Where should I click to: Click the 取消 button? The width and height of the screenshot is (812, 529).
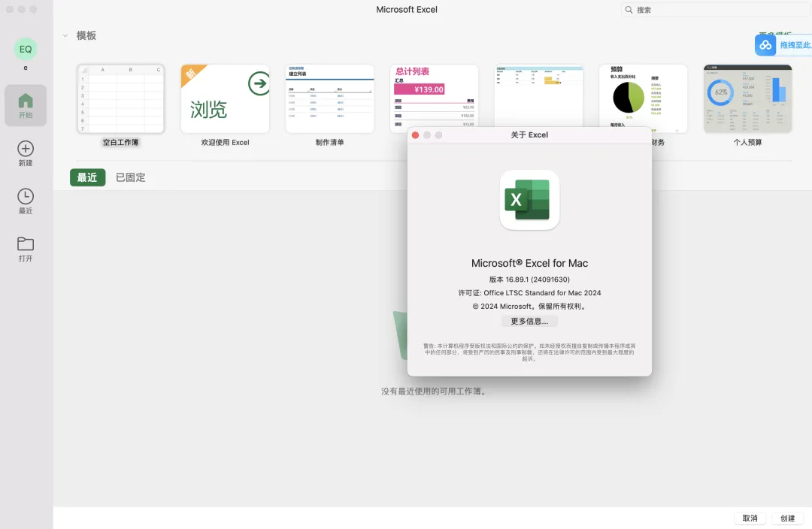pyautogui.click(x=750, y=518)
